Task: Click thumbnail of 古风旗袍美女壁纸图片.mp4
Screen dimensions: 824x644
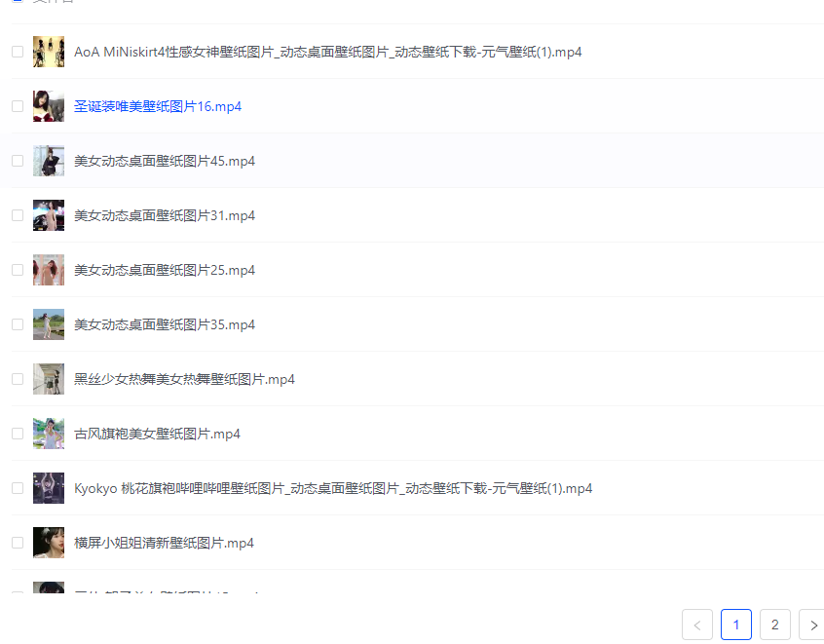Action: click(x=49, y=434)
